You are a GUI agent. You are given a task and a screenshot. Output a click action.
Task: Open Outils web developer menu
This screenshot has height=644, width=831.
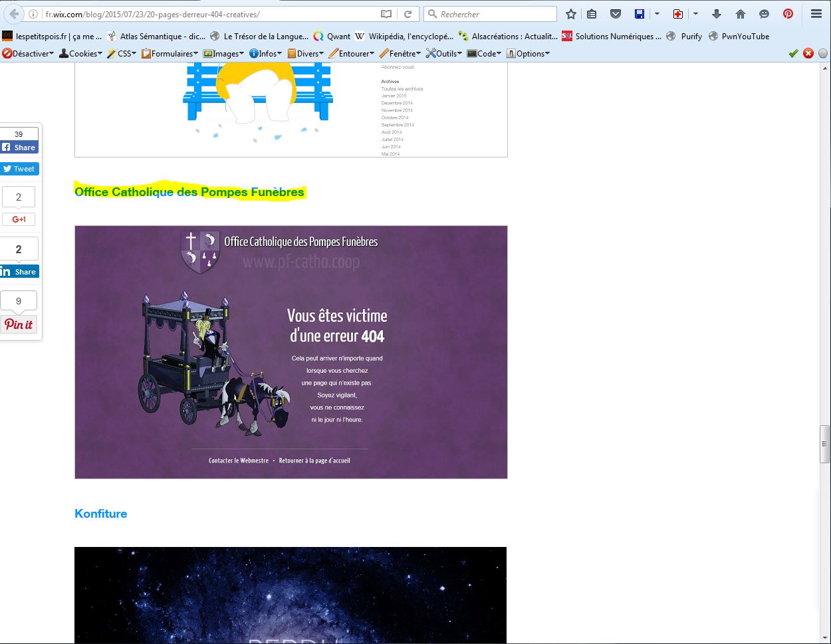[444, 54]
